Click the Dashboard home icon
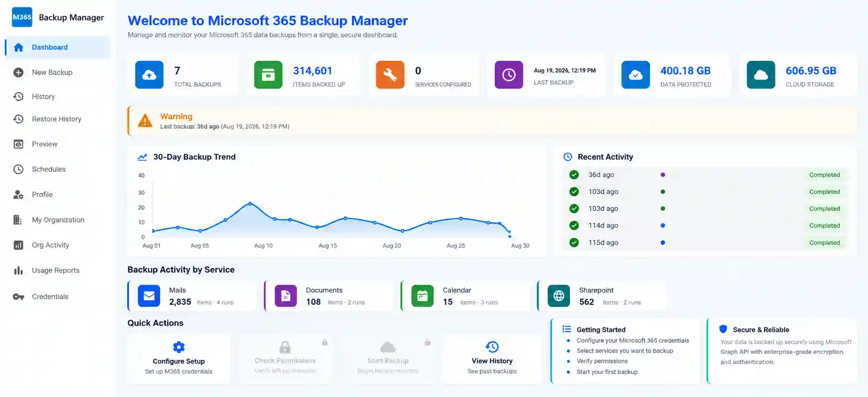 click(18, 47)
